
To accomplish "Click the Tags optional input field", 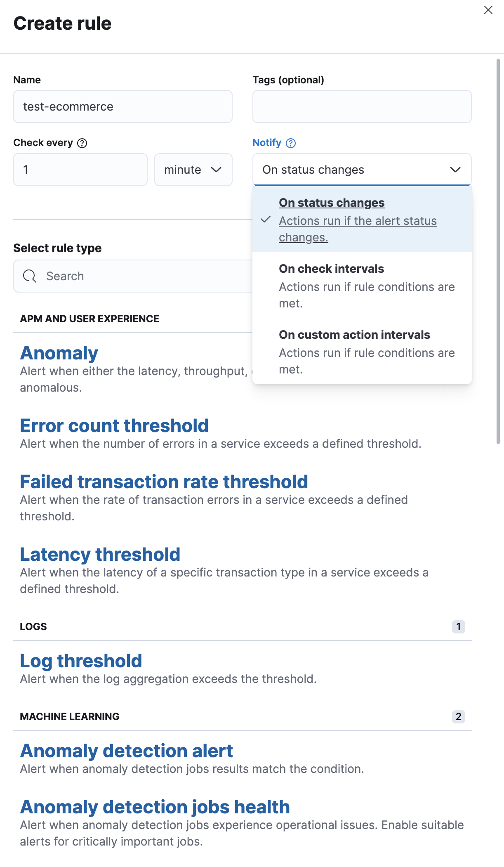I will pyautogui.click(x=362, y=106).
